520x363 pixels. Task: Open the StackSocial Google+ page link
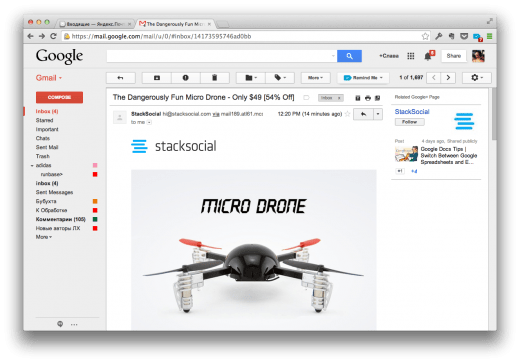[x=412, y=112]
